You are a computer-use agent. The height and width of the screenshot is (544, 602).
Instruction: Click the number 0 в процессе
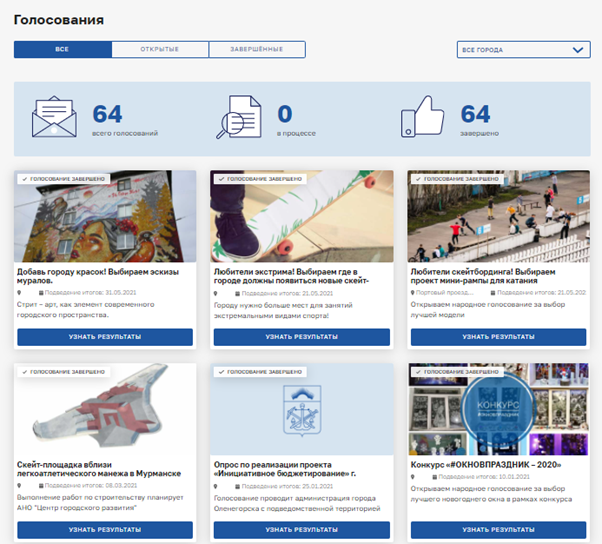[x=285, y=114]
